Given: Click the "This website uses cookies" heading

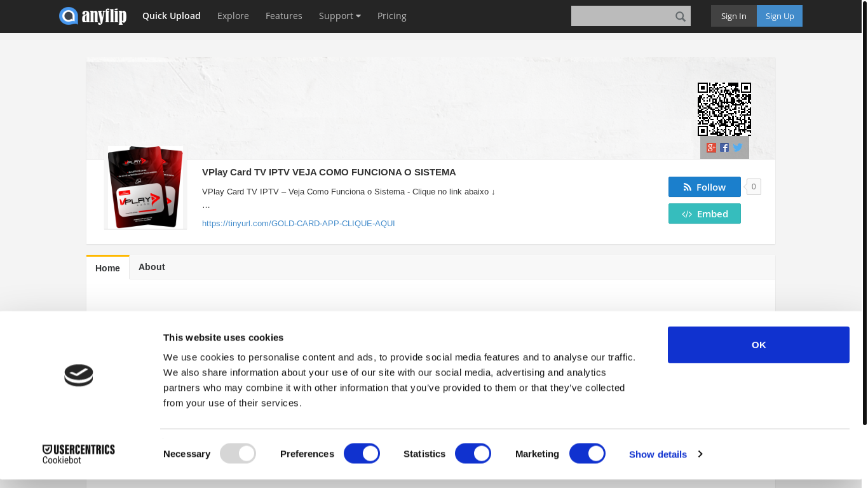Looking at the screenshot, I should (x=223, y=337).
